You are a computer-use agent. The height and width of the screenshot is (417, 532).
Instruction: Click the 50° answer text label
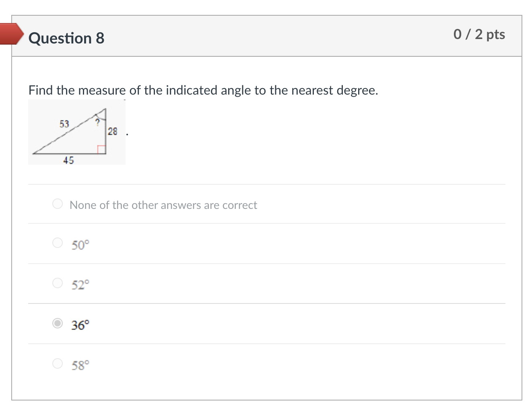point(80,245)
